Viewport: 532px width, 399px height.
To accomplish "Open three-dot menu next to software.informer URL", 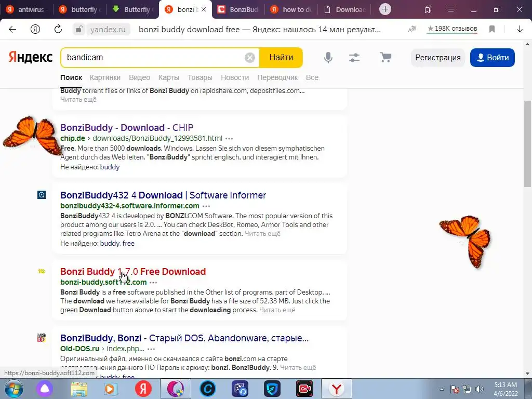I will point(206,206).
